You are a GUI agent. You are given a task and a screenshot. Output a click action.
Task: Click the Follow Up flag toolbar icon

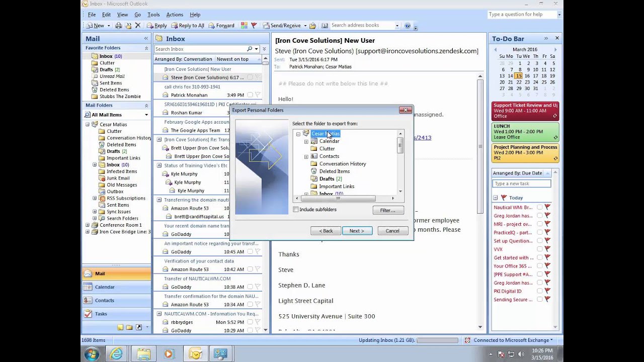[x=254, y=26]
